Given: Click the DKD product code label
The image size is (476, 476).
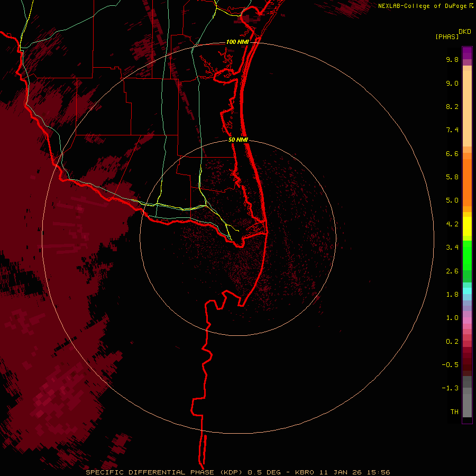Looking at the screenshot, I should click(465, 32).
